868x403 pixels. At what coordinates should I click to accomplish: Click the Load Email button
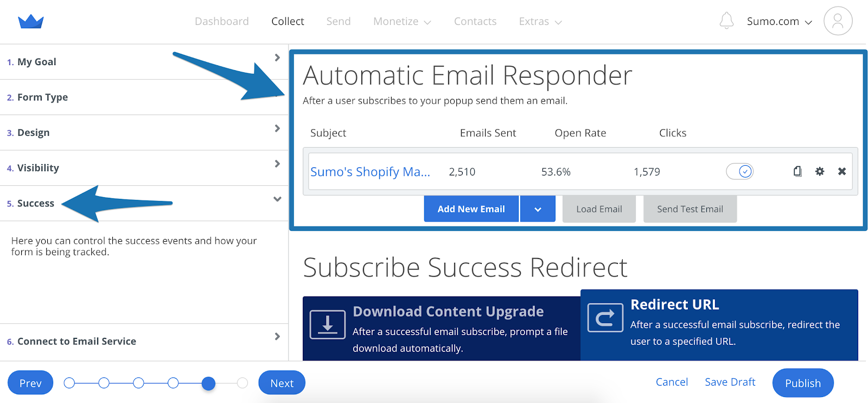coord(599,209)
